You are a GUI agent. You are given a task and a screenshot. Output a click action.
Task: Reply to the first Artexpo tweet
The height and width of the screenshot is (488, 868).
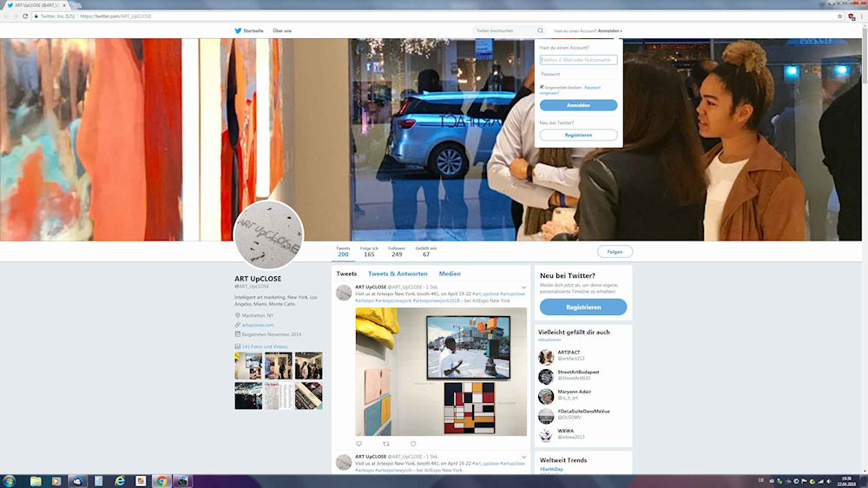click(358, 444)
